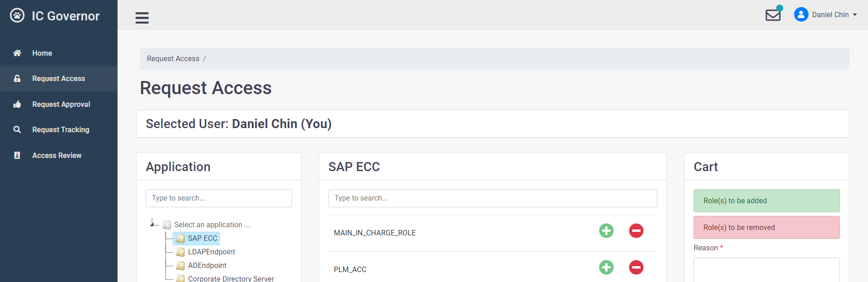Select LDAPEndpoint in the application tree
This screenshot has width=868, height=282.
pos(212,252)
